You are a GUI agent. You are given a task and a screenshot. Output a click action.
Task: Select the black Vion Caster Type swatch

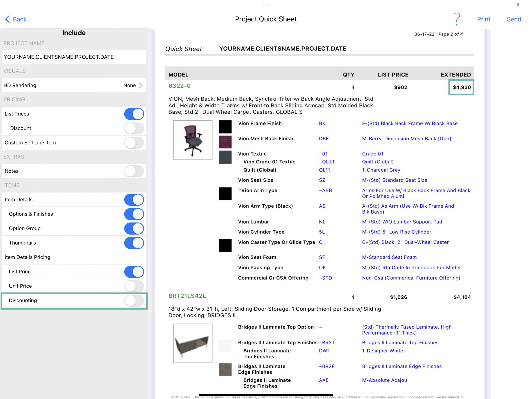pyautogui.click(x=225, y=246)
